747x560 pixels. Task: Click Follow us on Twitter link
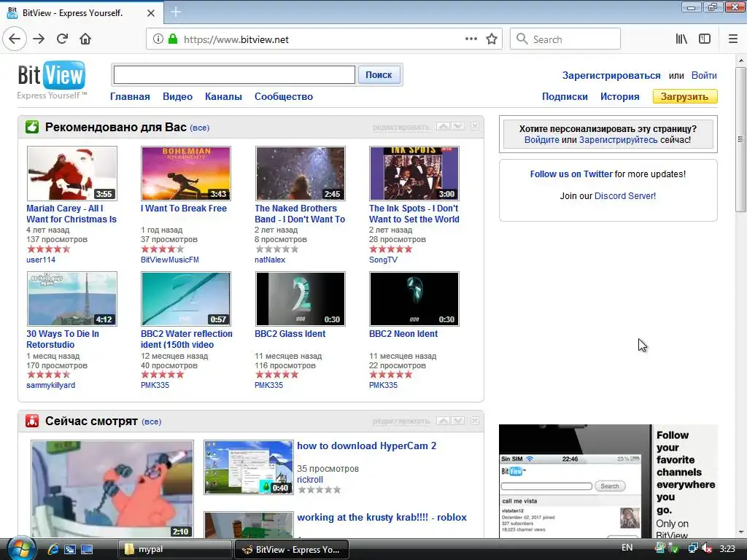[x=571, y=174]
